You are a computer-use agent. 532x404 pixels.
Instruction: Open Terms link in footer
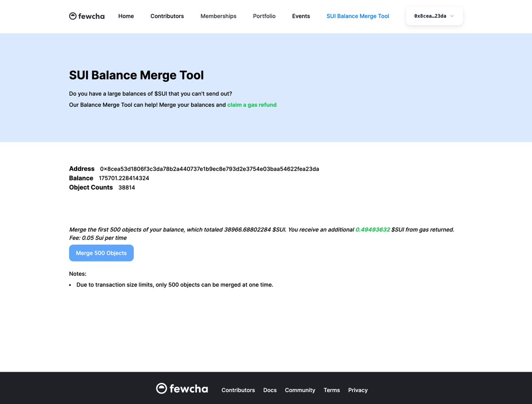point(332,390)
